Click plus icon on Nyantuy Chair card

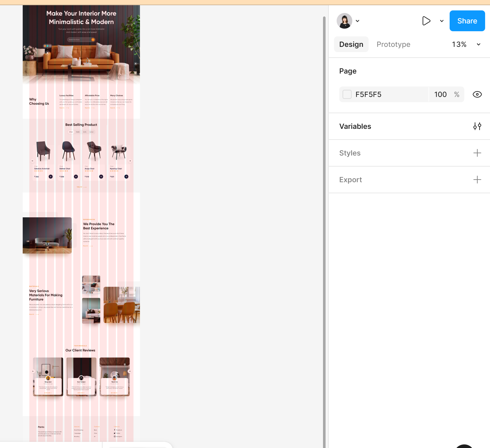click(x=126, y=177)
